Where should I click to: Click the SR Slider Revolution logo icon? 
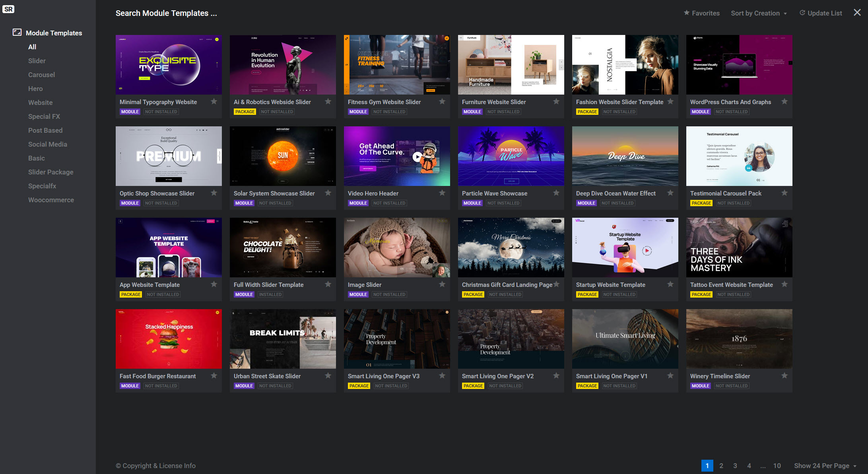[x=8, y=9]
